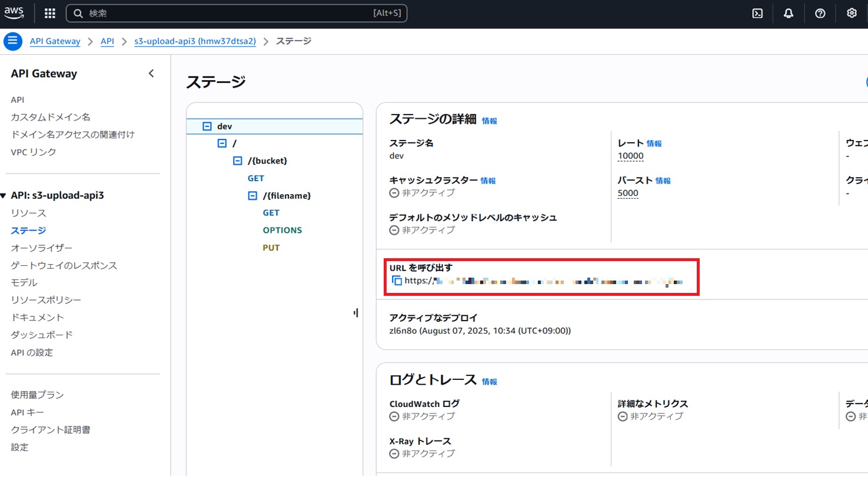Screen dimensions: 868x477
Task: Open カスタムドメイン名 in sidebar
Action: coord(51,117)
